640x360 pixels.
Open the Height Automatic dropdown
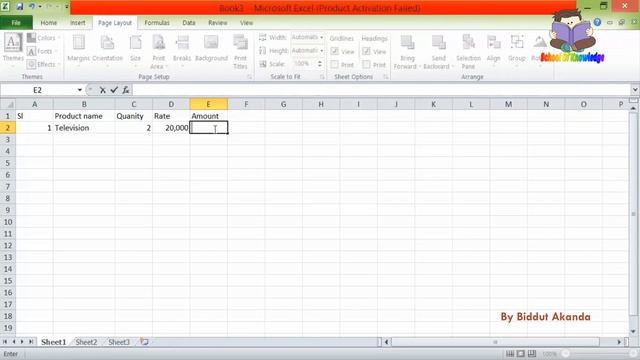(322, 51)
